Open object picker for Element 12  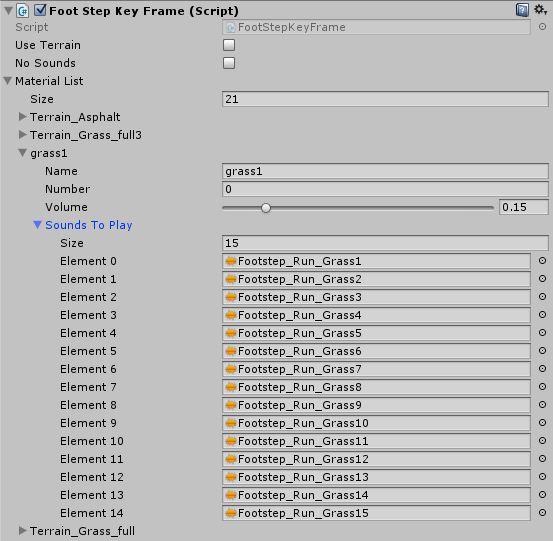coord(542,476)
